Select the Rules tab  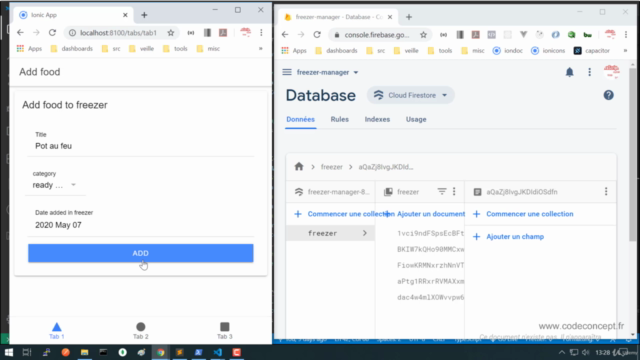click(x=340, y=119)
